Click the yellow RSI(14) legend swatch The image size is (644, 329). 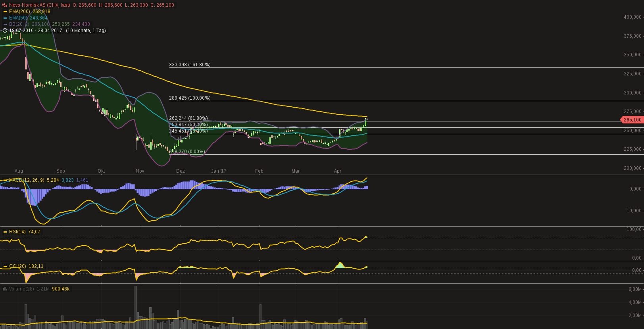[x=5, y=232]
